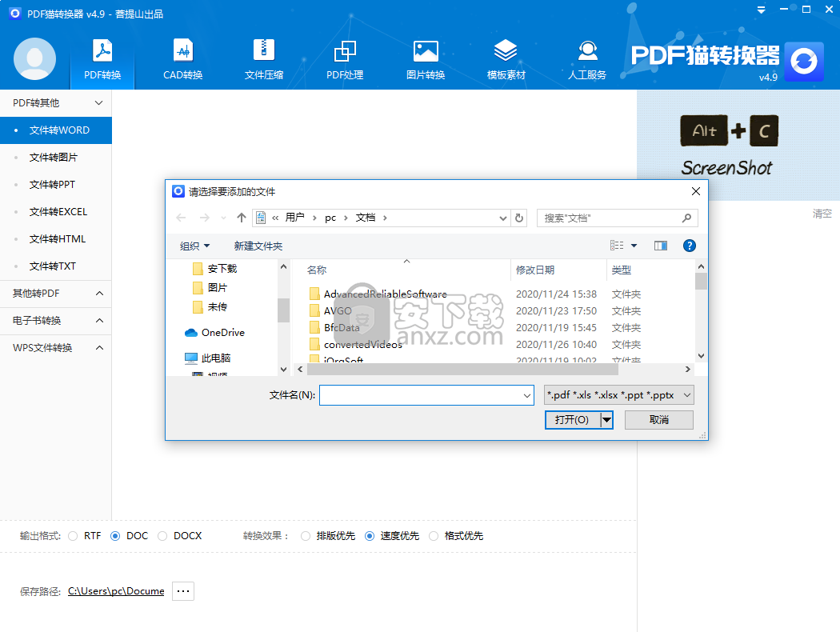The image size is (840, 632).
Task: Open the save path link
Action: [x=116, y=591]
